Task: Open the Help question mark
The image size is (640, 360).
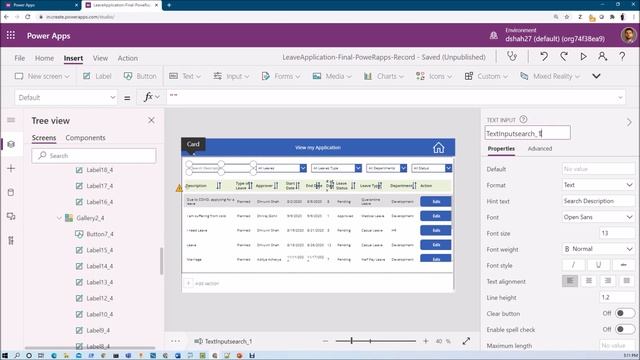Action: click(x=622, y=56)
